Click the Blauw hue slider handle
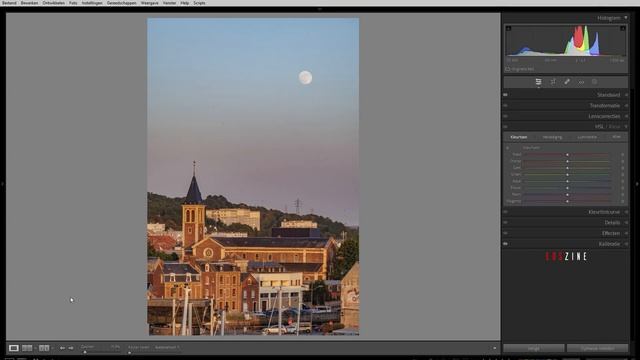 click(567, 188)
